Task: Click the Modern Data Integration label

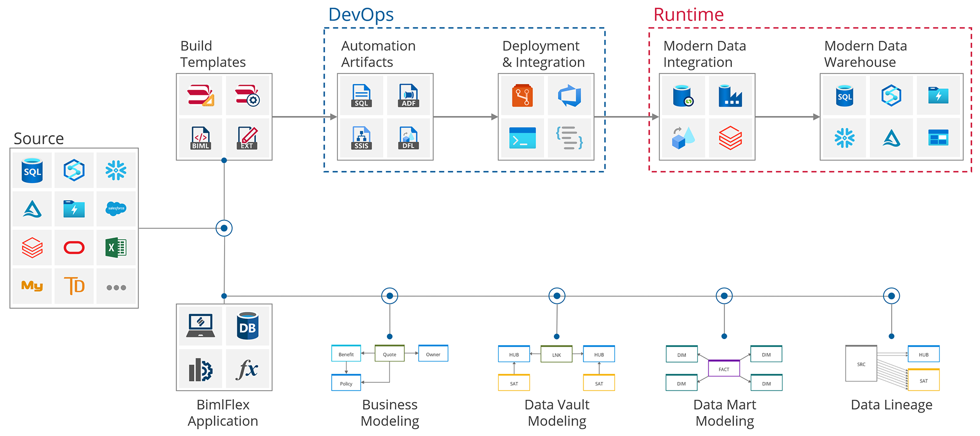Action: (704, 54)
